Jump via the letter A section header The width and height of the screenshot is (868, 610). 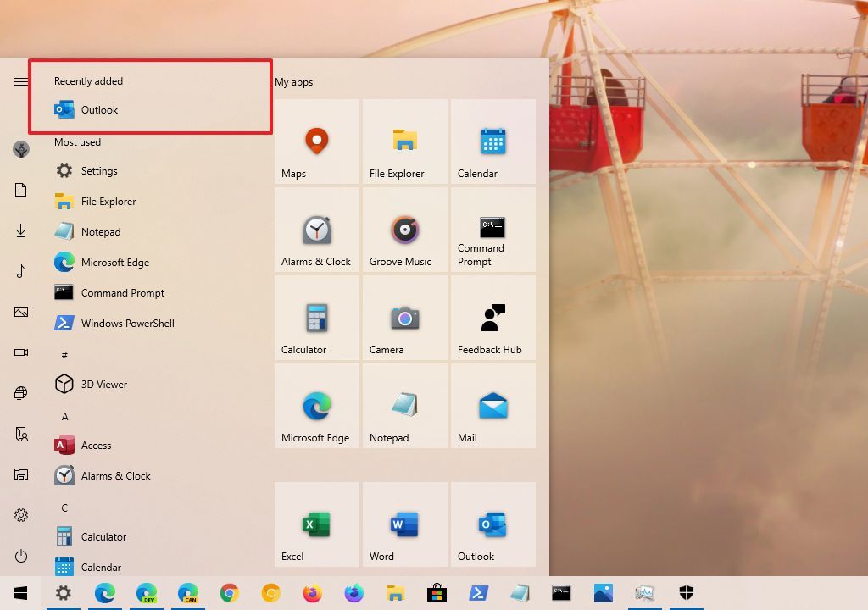tap(64, 416)
